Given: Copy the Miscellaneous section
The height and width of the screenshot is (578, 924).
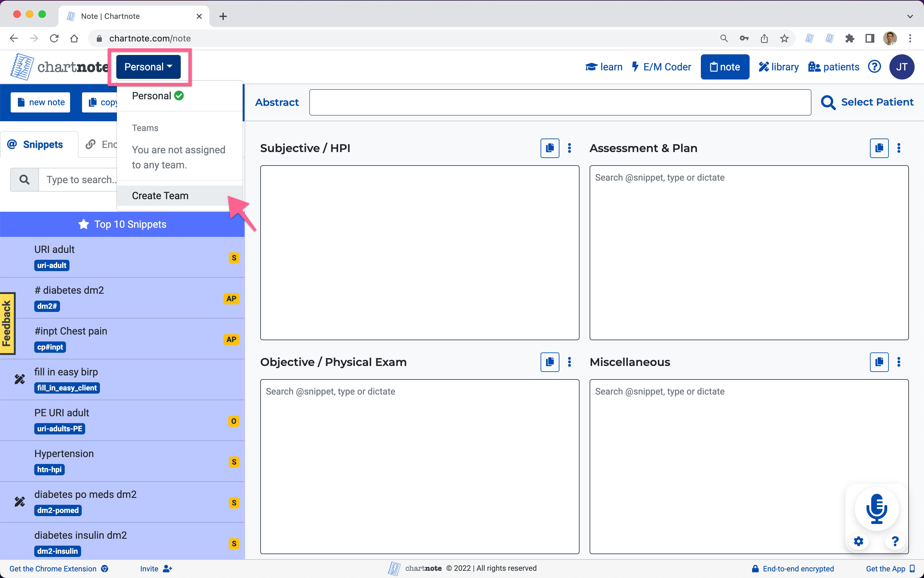Looking at the screenshot, I should pyautogui.click(x=879, y=362).
